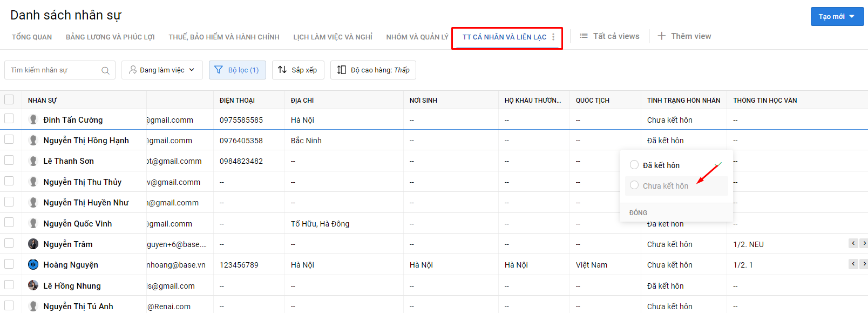The width and height of the screenshot is (868, 313).
Task: Click the list icon beside Tất cả views
Action: pyautogui.click(x=584, y=36)
